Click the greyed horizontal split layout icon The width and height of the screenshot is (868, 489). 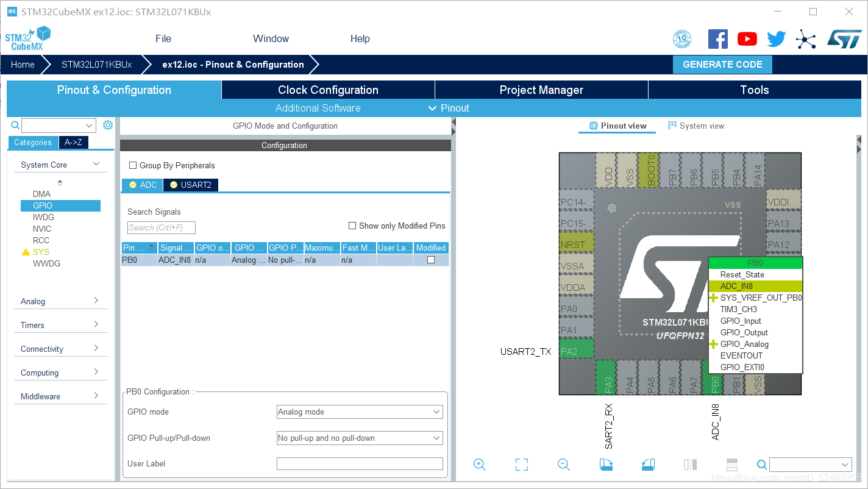pos(732,465)
